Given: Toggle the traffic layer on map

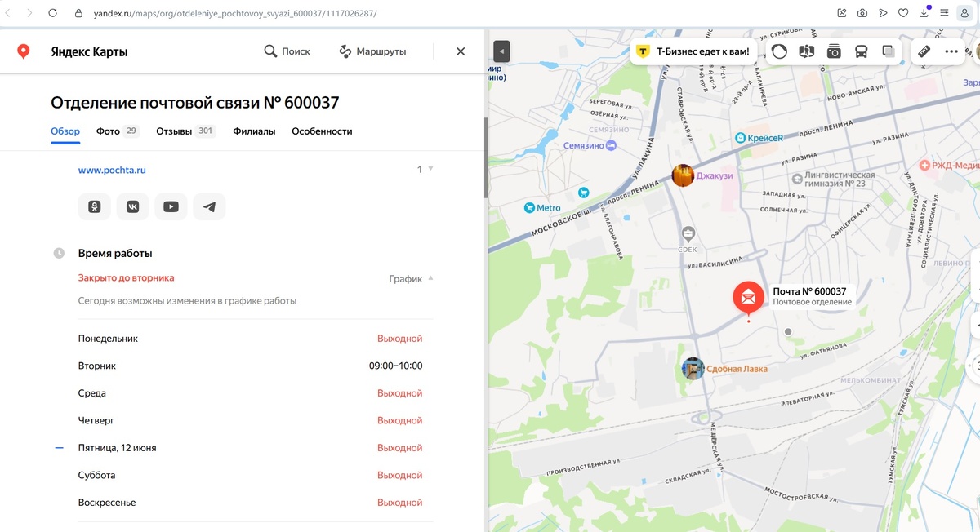Looking at the screenshot, I should tap(780, 51).
